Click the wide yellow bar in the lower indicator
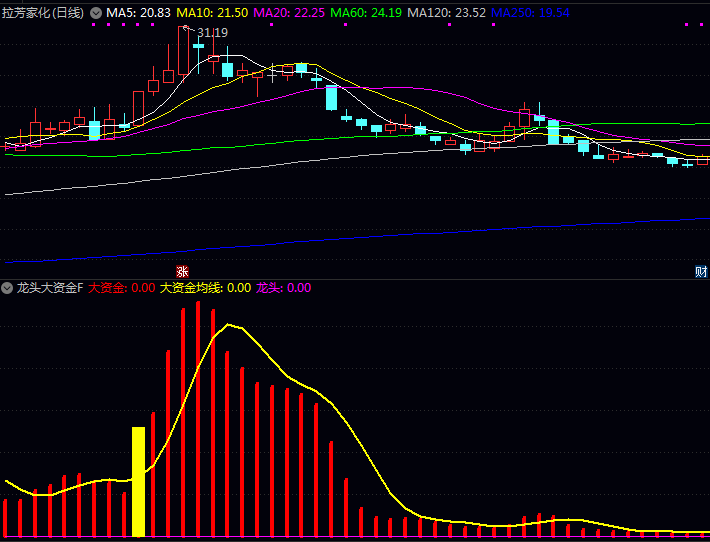710x542 pixels. [138, 481]
